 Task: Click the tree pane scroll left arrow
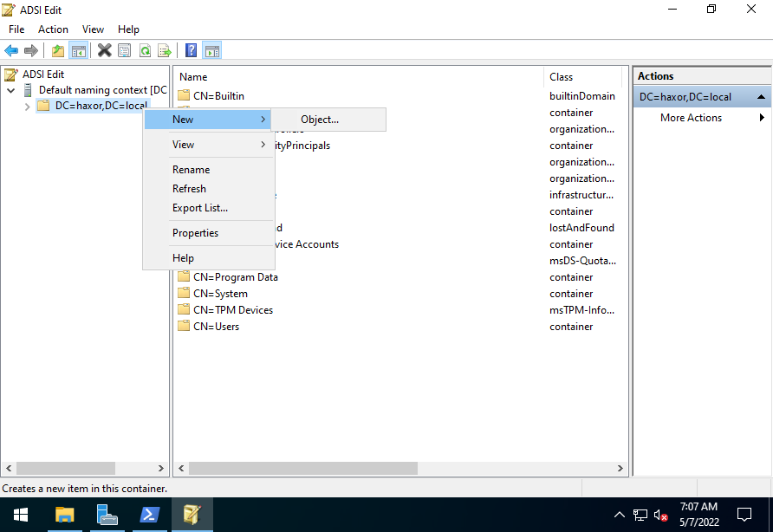point(9,469)
